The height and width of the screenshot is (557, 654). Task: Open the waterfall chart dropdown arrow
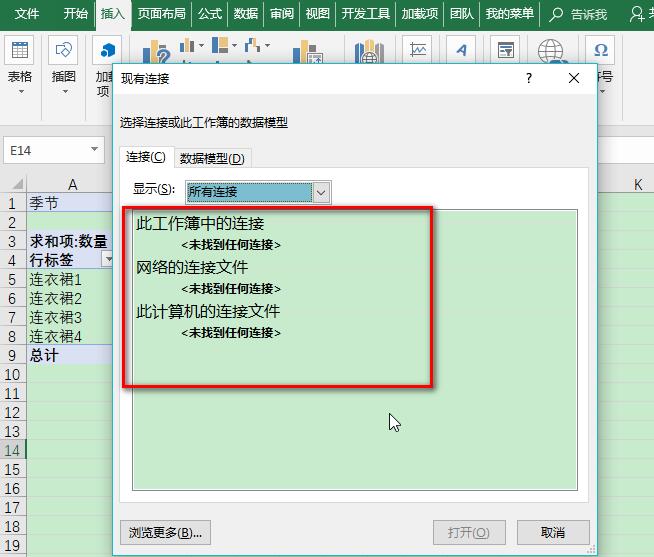pos(267,45)
